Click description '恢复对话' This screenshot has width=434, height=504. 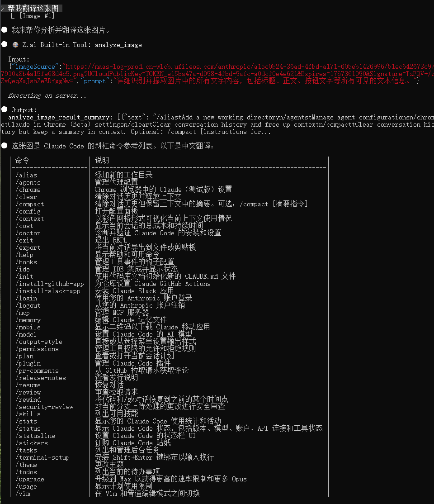pyautogui.click(x=109, y=385)
